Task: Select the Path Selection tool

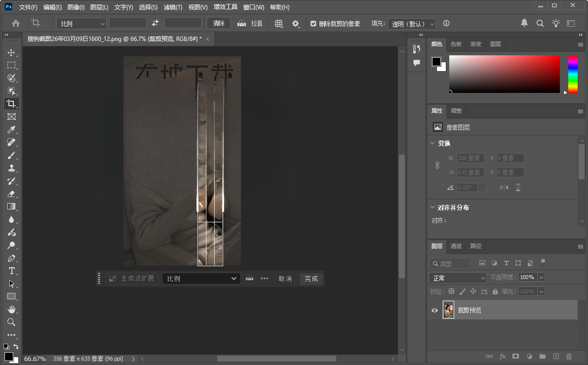Action: click(11, 284)
